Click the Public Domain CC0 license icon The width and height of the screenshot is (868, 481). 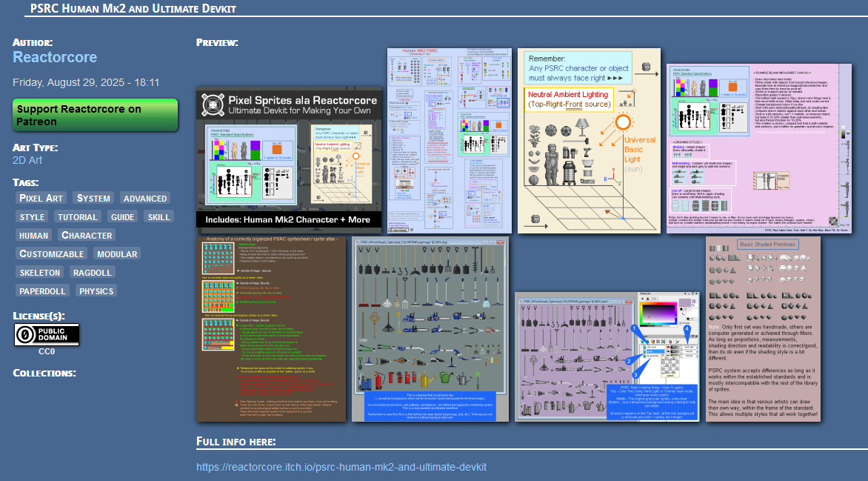(47, 335)
